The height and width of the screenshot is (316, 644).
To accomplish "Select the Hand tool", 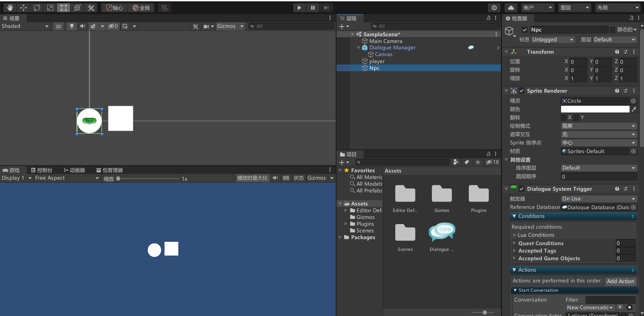I will [x=10, y=8].
